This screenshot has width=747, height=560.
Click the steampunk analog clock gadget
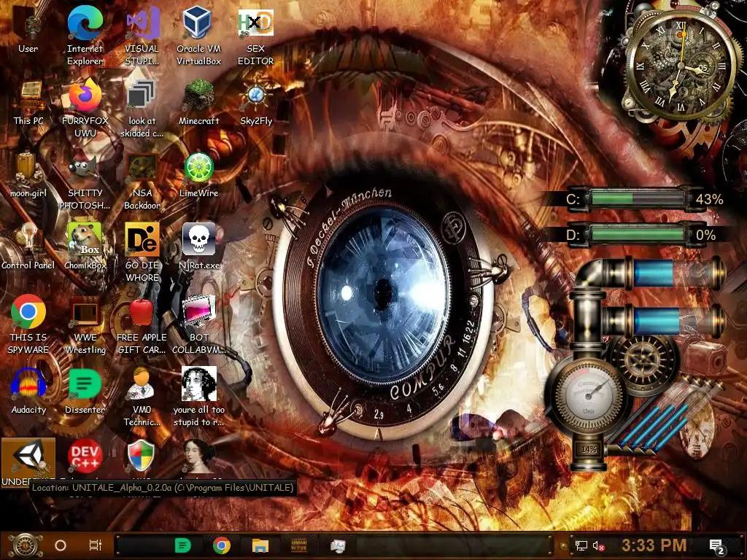point(681,66)
